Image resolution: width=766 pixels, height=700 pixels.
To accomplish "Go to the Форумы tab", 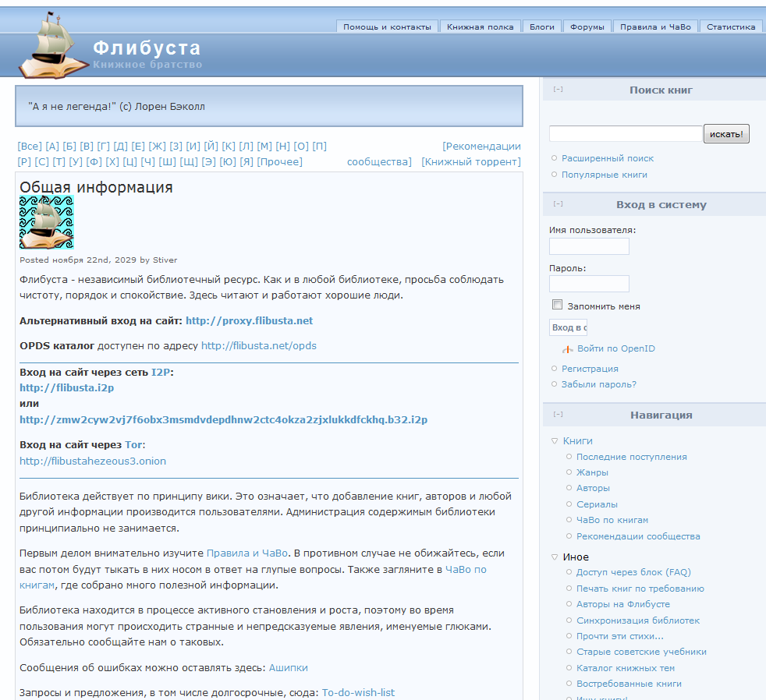I will (587, 27).
